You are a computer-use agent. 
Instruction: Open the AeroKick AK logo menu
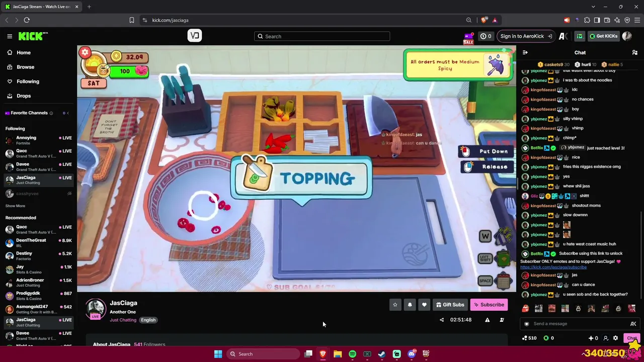click(563, 36)
